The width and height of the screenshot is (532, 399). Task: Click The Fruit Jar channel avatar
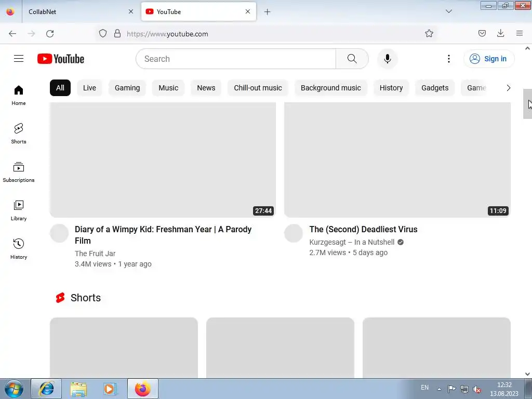pos(59,233)
